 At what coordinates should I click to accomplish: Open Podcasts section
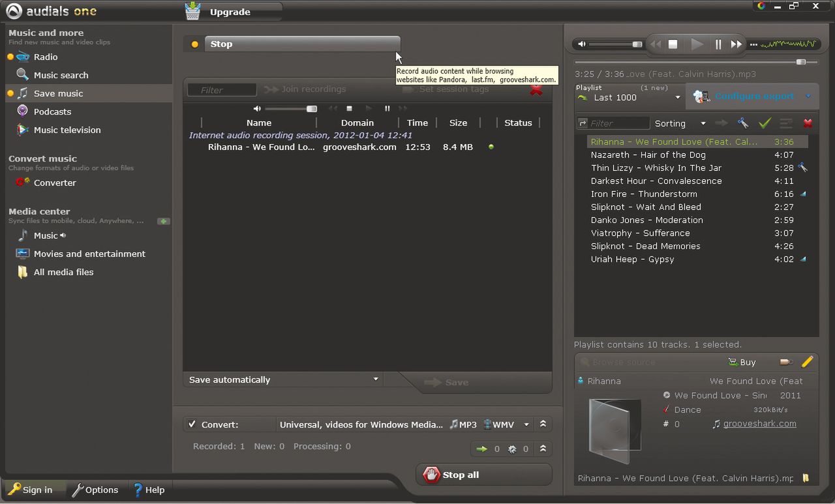pyautogui.click(x=52, y=111)
